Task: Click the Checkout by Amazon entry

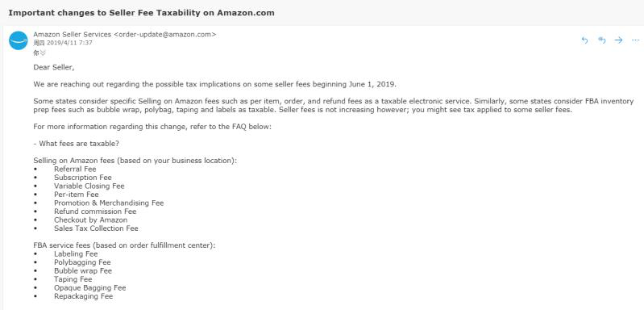Action: coord(91,220)
